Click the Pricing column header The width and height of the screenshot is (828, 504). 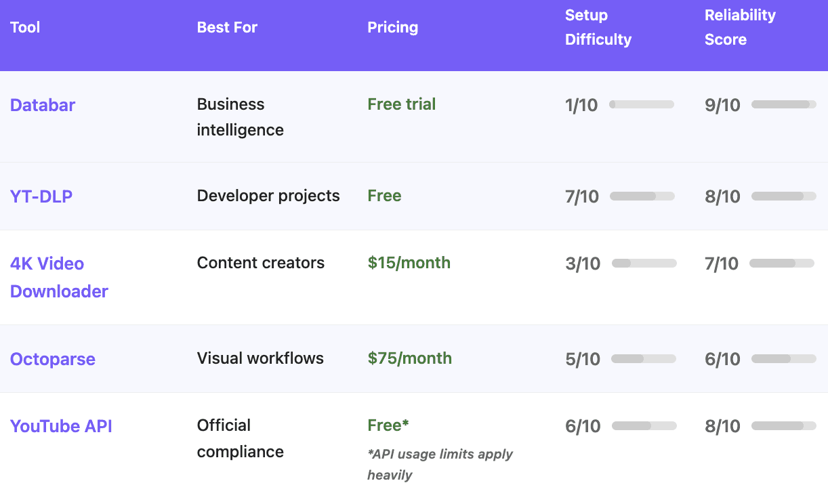pos(392,28)
